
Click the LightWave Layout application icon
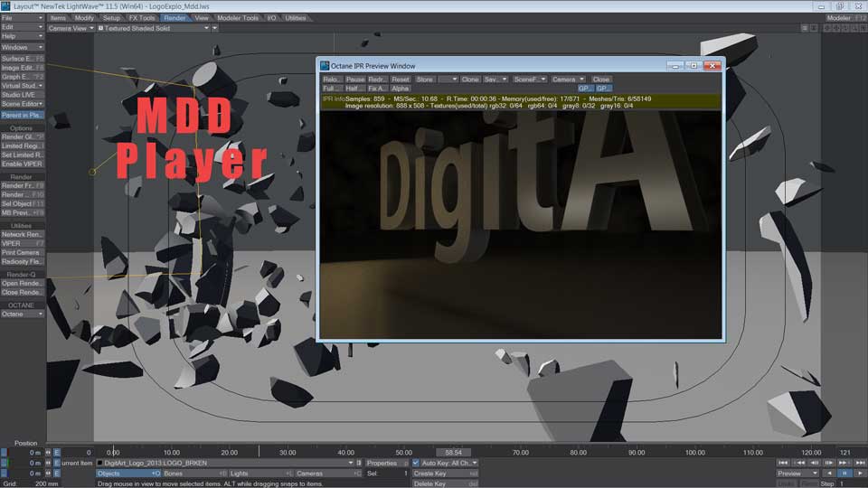click(x=5, y=6)
